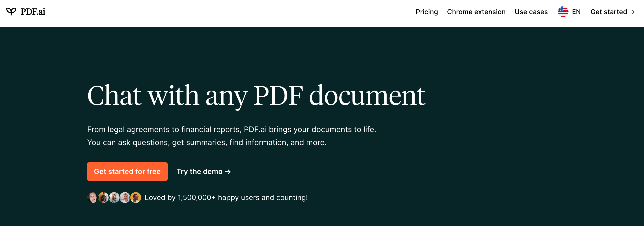Open the Use cases menu item
The image size is (644, 226).
tap(531, 12)
